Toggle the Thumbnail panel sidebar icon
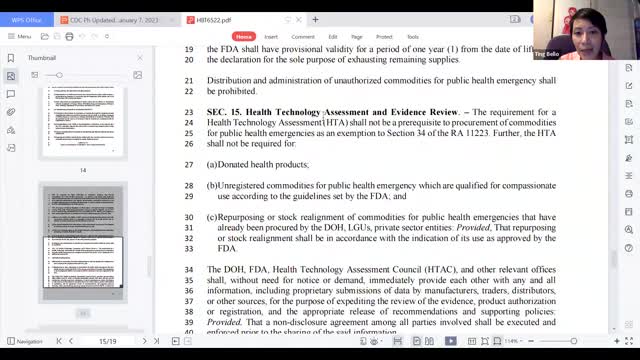This screenshot has width=640, height=360. (x=11, y=76)
